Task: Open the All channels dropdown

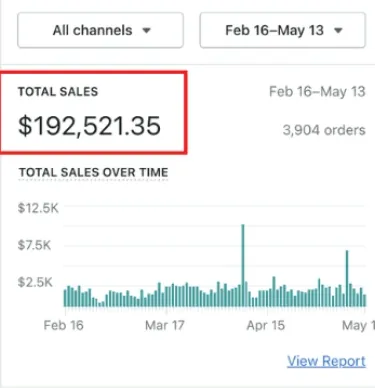Action: (100, 30)
